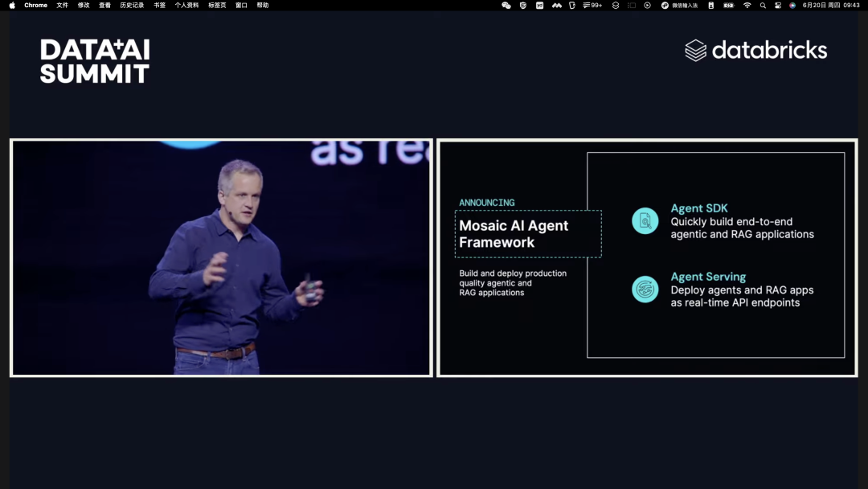Open the 查看 (View) menu
Viewport: 868px width, 489px height.
pyautogui.click(x=104, y=5)
